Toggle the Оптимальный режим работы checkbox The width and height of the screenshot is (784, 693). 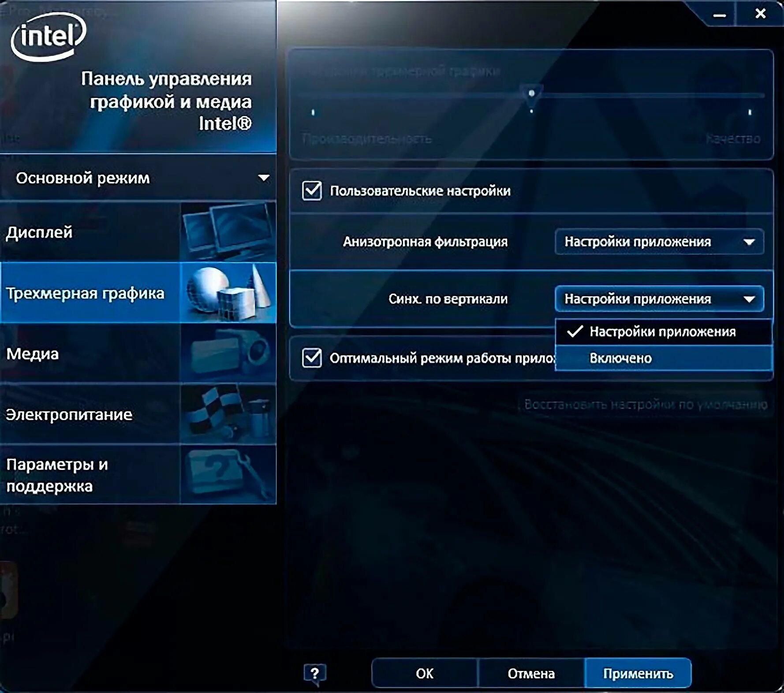[x=312, y=358]
